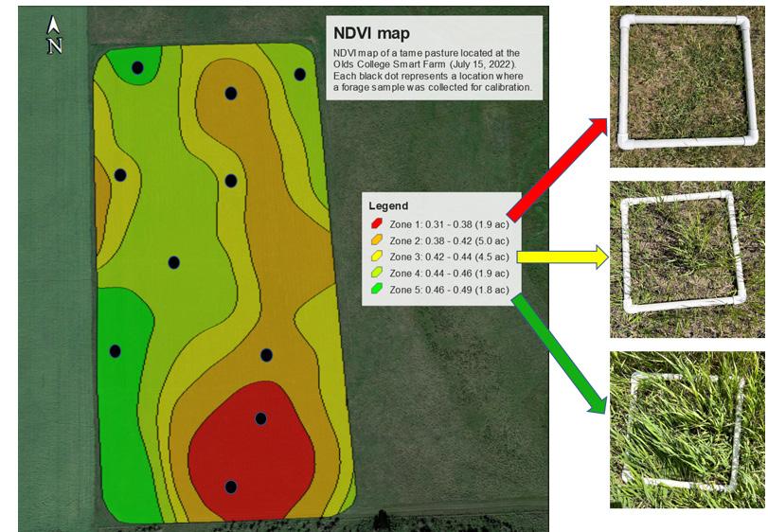Click the red Zone 1 legend swatch

click(377, 223)
